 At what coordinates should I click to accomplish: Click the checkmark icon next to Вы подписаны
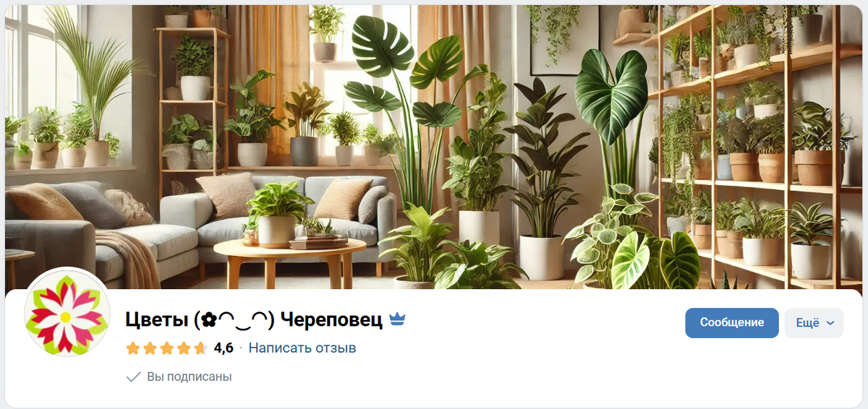[133, 376]
